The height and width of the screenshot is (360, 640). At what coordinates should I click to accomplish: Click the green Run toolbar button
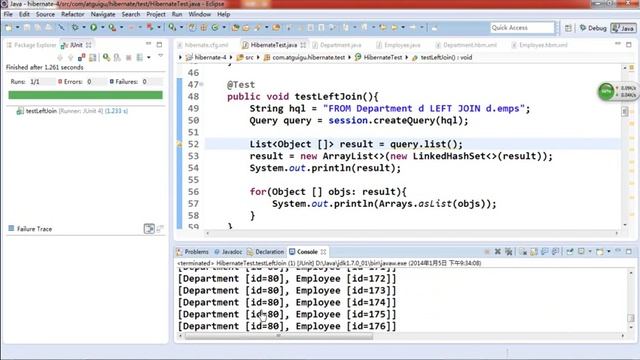pos(93,27)
